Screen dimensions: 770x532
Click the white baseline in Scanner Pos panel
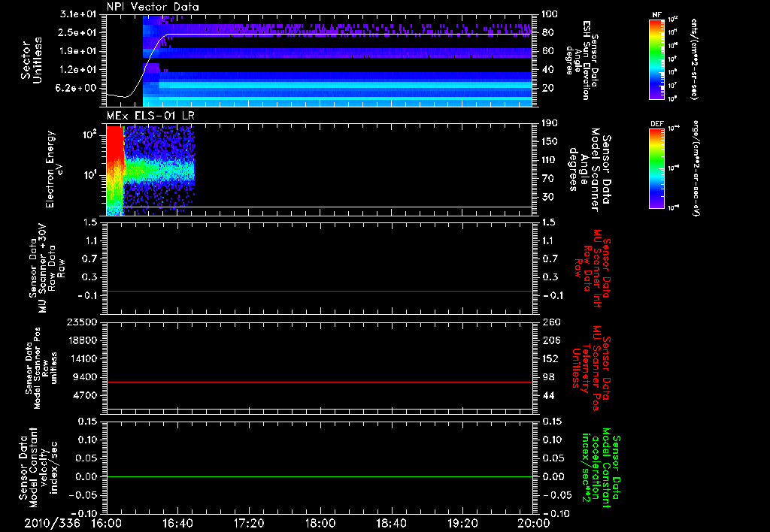point(319,409)
